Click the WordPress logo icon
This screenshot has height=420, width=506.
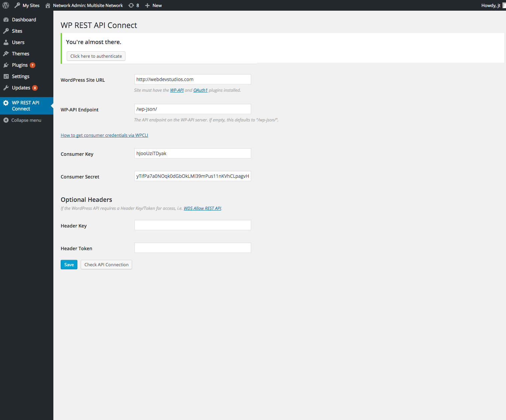tap(6, 5)
